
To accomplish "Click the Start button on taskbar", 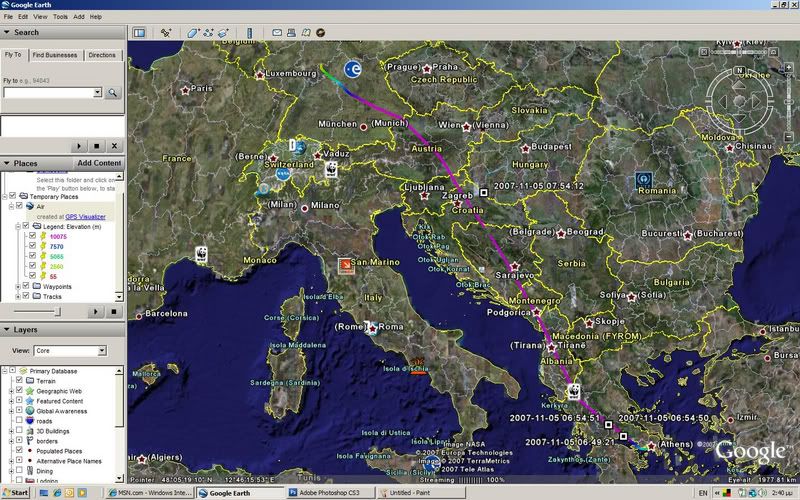I will [x=15, y=493].
